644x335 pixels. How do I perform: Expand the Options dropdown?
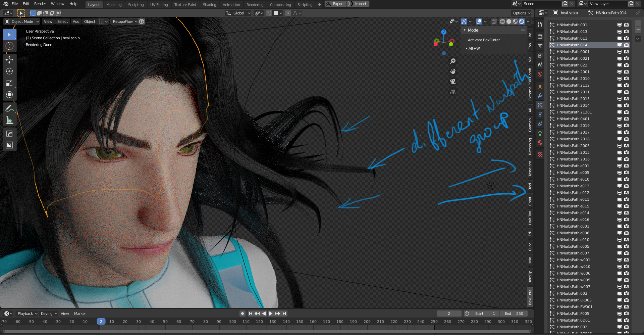tap(522, 13)
